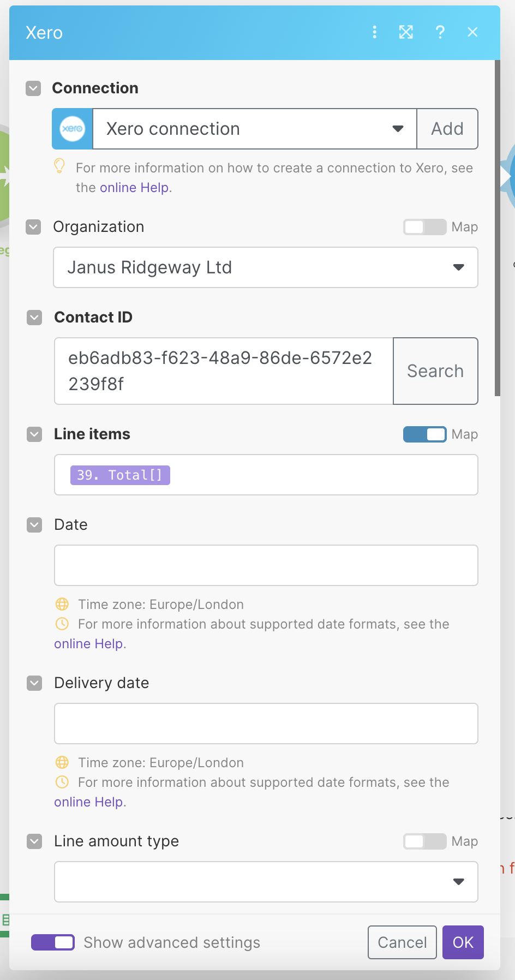Open the Janus Ridgeway Ltd organization dropdown
The width and height of the screenshot is (515, 980).
[266, 267]
